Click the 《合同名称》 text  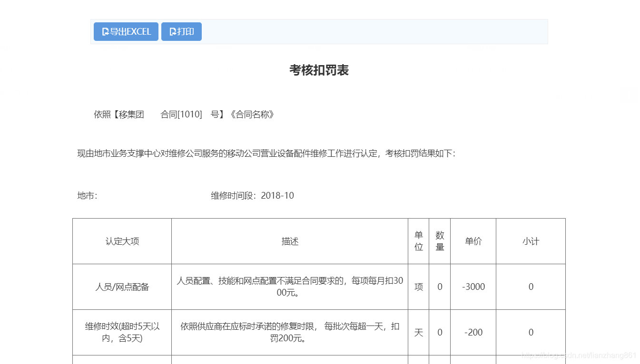point(252,115)
